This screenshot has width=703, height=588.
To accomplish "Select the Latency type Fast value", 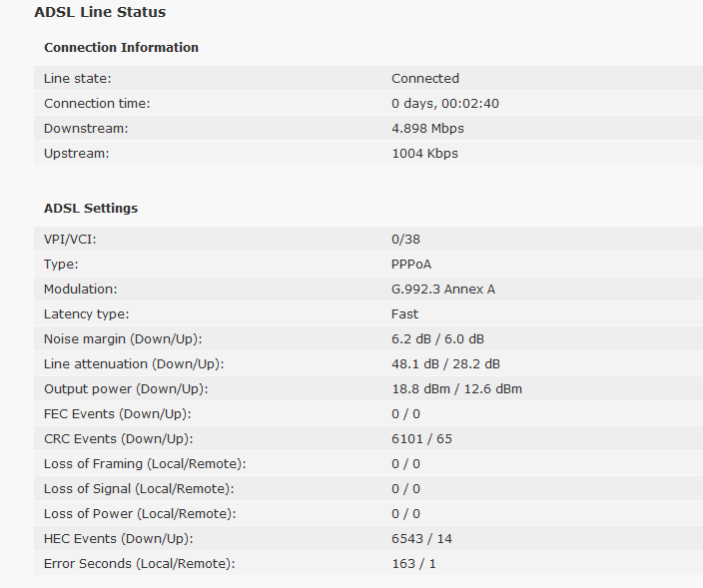I will point(404,314).
